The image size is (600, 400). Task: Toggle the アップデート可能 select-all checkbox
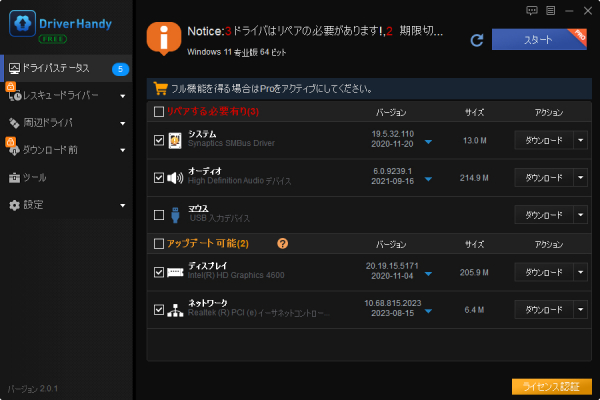point(159,243)
